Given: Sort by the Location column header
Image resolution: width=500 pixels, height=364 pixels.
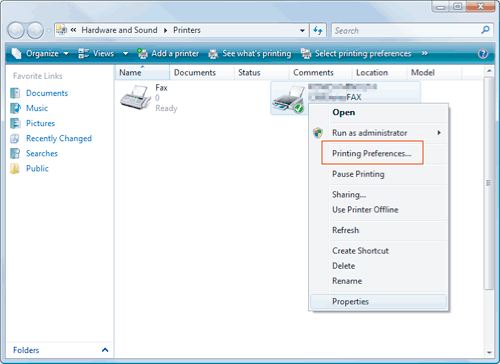Looking at the screenshot, I should tap(380, 72).
